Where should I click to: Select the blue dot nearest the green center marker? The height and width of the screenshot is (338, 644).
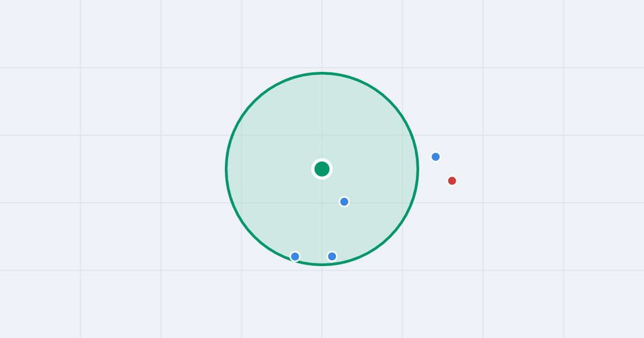pyautogui.click(x=344, y=202)
